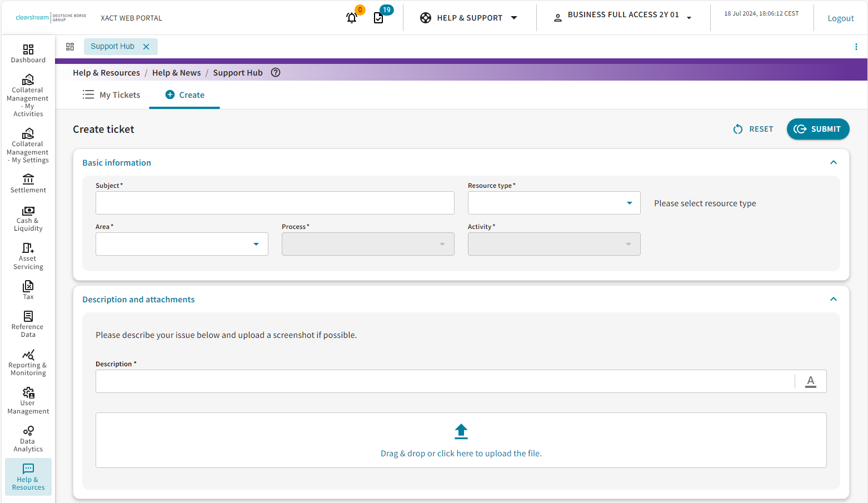Viewport: 868px width, 503px height.
Task: Open the help icon beside Support Hub breadcrumb
Action: point(275,72)
